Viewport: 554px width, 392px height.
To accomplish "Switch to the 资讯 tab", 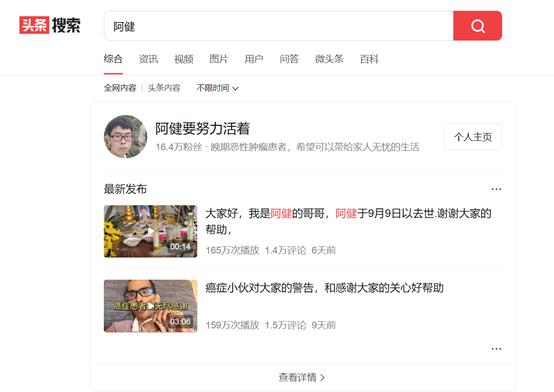I will tap(148, 59).
